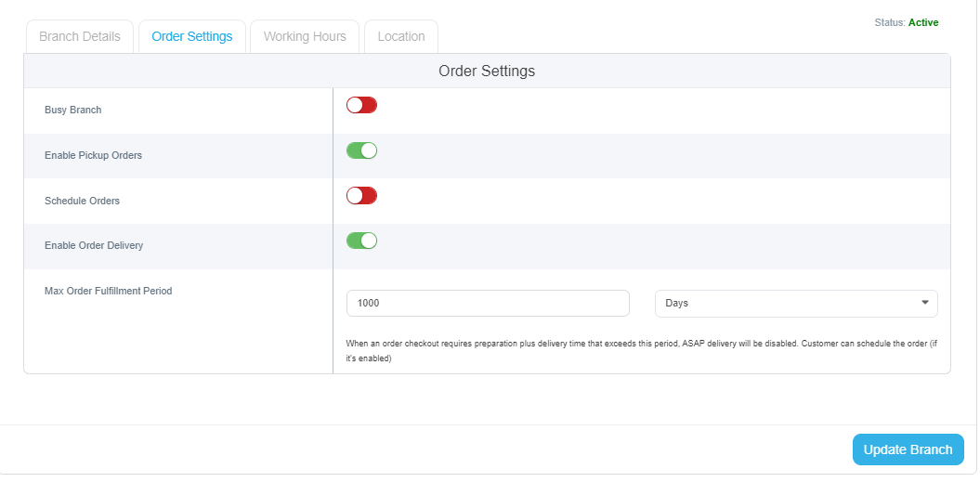Open the Working Hours tab
Viewport: 980px width, 482px height.
[x=305, y=37]
